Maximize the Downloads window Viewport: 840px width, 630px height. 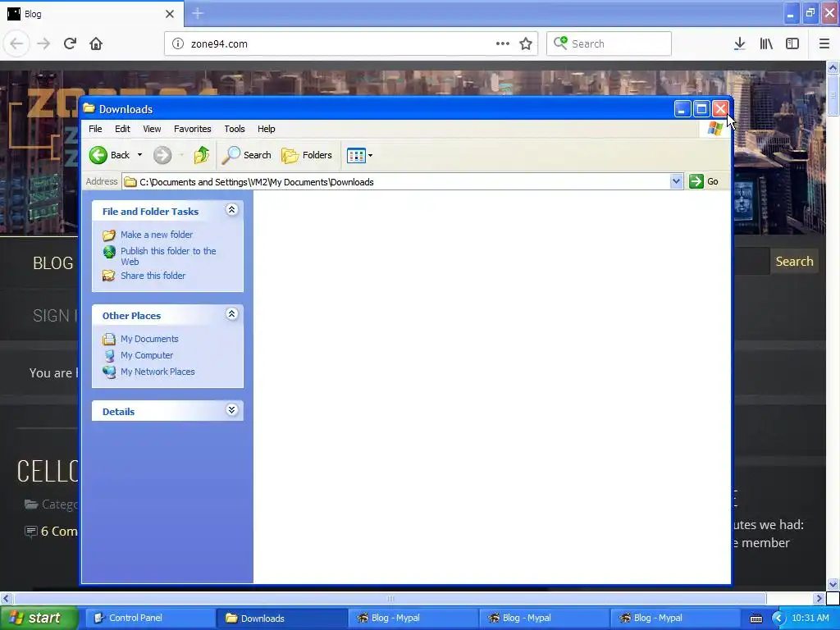coord(701,109)
